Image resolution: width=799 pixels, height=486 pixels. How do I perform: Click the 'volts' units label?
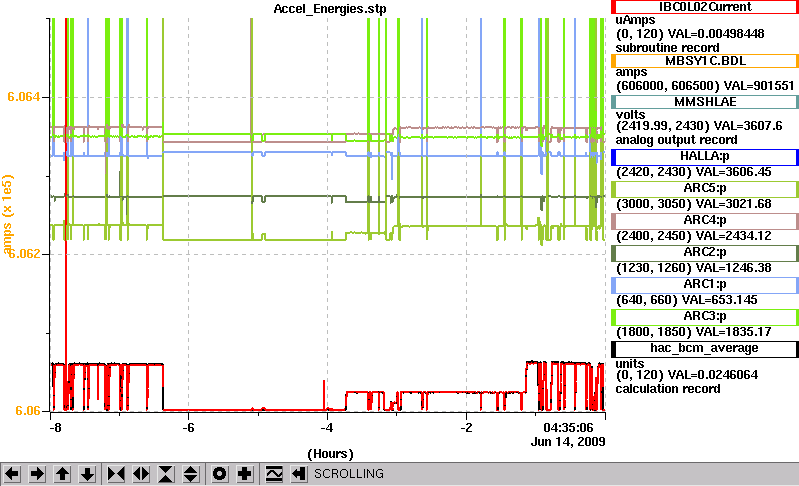tap(630, 115)
